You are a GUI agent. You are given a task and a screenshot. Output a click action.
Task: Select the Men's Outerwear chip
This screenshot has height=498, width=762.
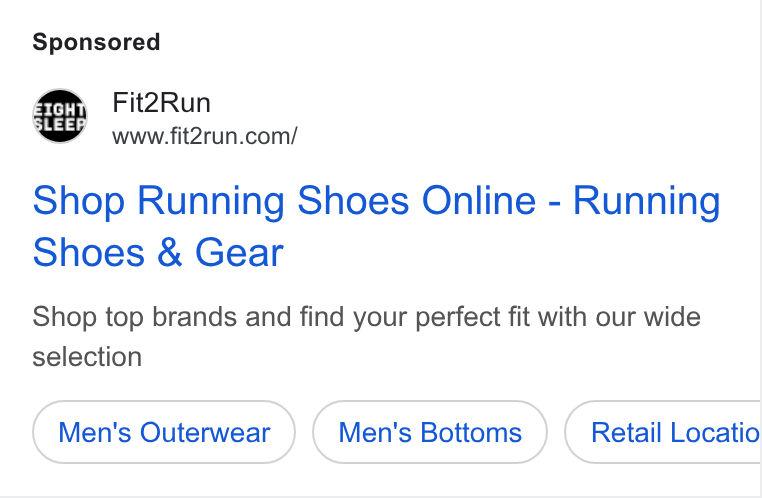(x=164, y=432)
